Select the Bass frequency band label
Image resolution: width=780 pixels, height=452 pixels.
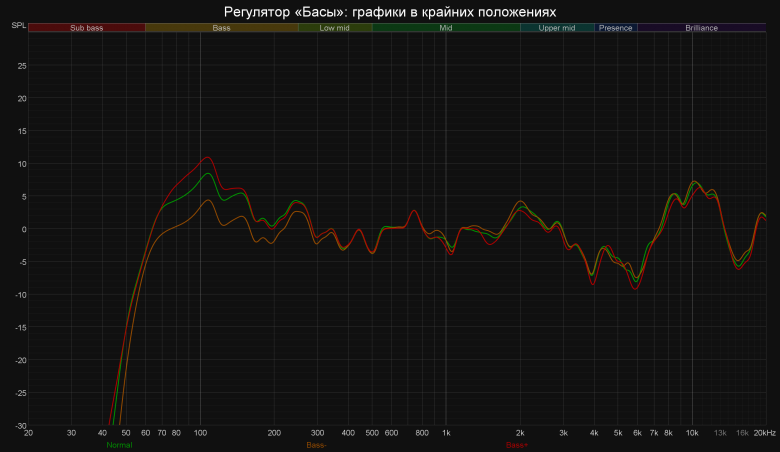221,28
